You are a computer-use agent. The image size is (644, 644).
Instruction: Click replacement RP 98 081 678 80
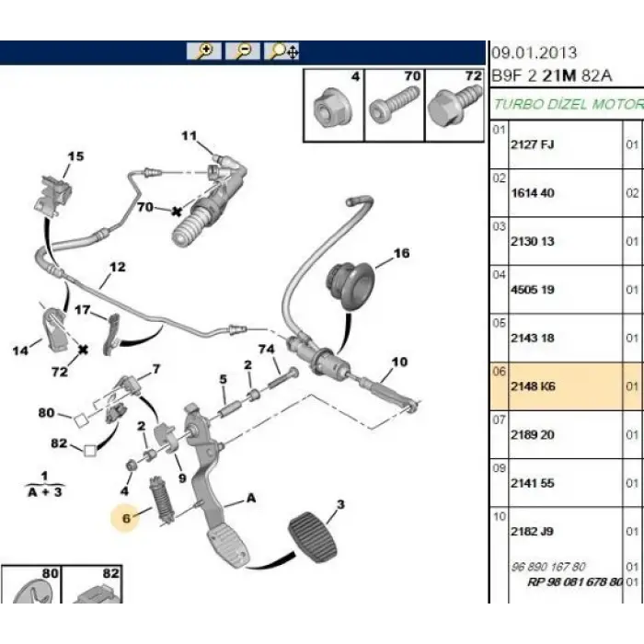click(x=575, y=582)
